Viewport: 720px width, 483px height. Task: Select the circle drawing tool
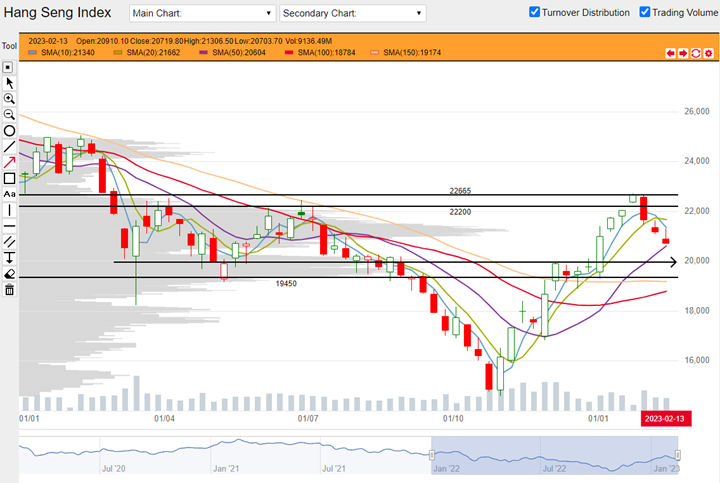click(x=9, y=131)
